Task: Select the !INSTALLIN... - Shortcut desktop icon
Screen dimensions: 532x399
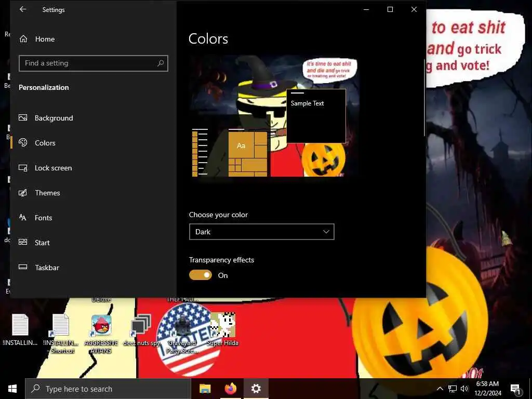Action: point(61,334)
